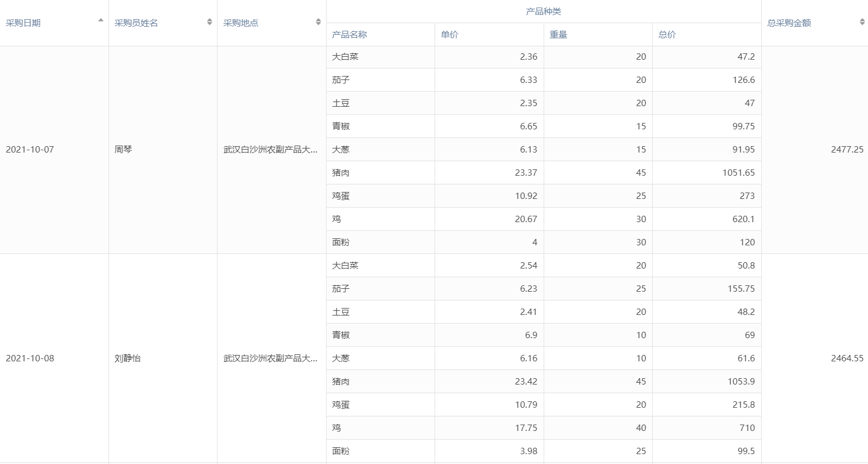Sort by 采购员姓名 using its arrow icon
The image size is (868, 464).
(x=209, y=22)
